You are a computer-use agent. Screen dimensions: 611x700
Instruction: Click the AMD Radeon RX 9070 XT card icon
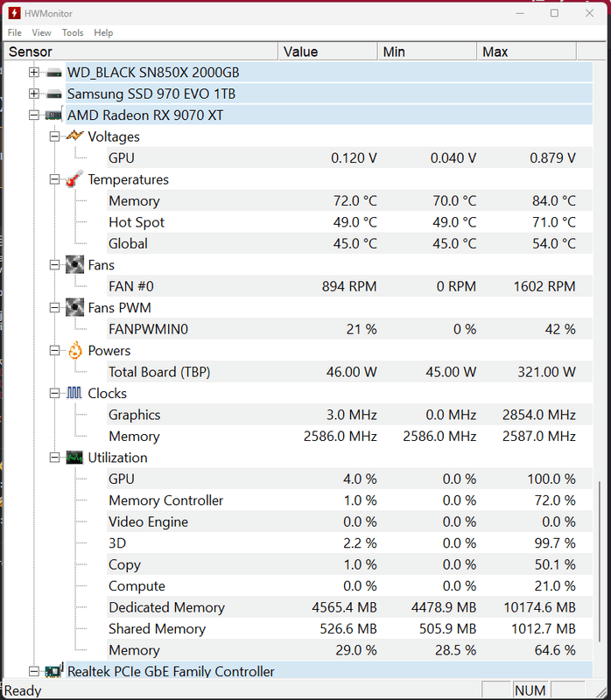coord(54,115)
